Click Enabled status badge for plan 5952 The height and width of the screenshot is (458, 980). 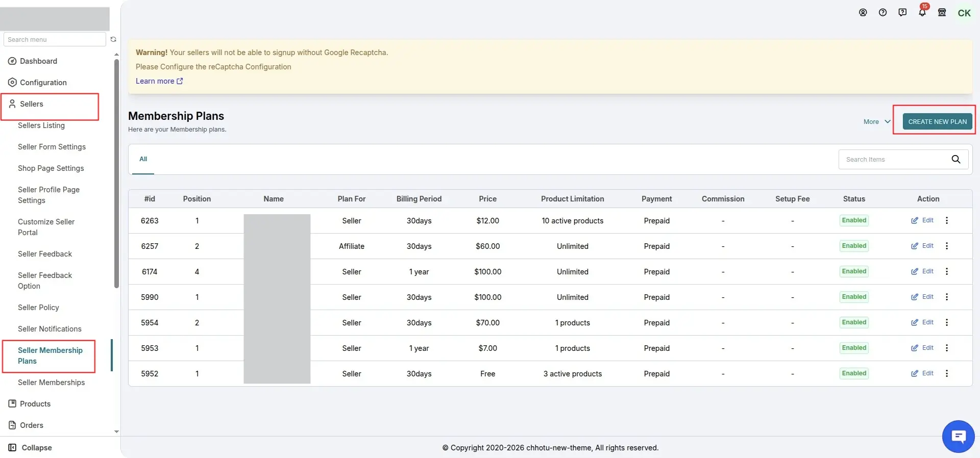pos(854,373)
